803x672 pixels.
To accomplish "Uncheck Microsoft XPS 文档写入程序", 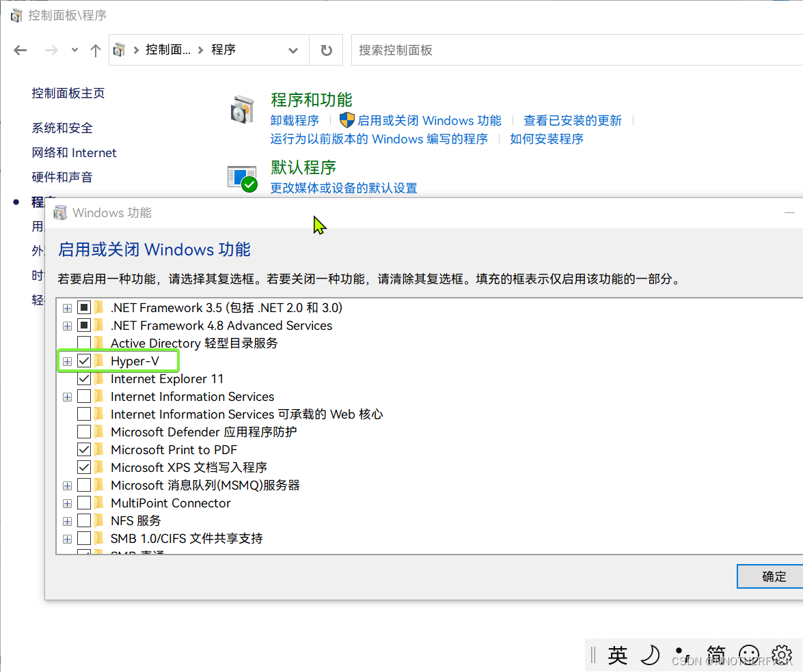I will [x=84, y=467].
